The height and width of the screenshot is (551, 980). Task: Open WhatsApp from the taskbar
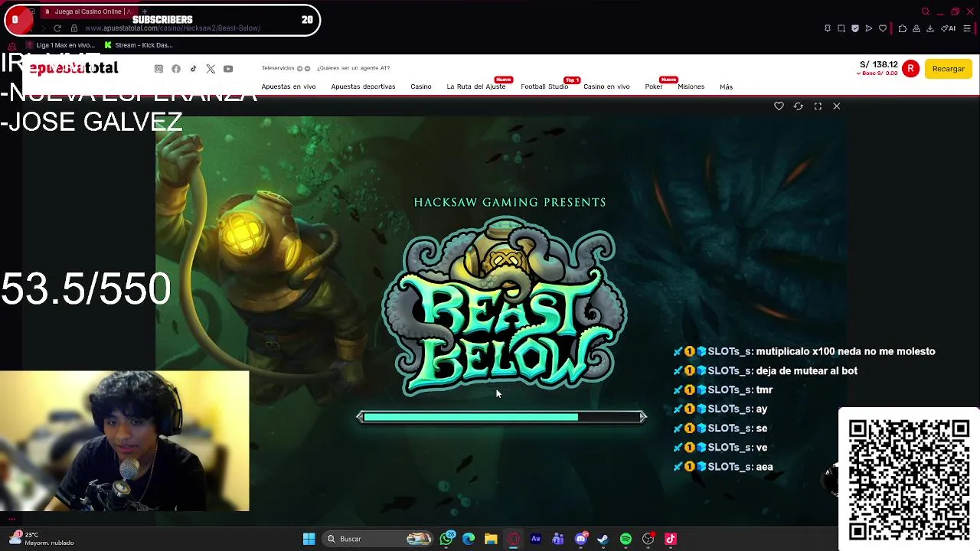tap(447, 539)
